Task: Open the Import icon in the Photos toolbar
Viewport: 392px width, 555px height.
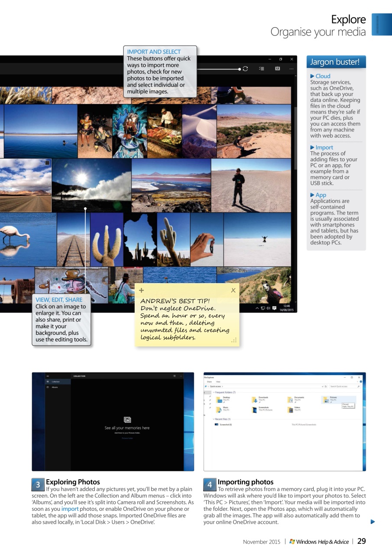Action: [x=278, y=69]
